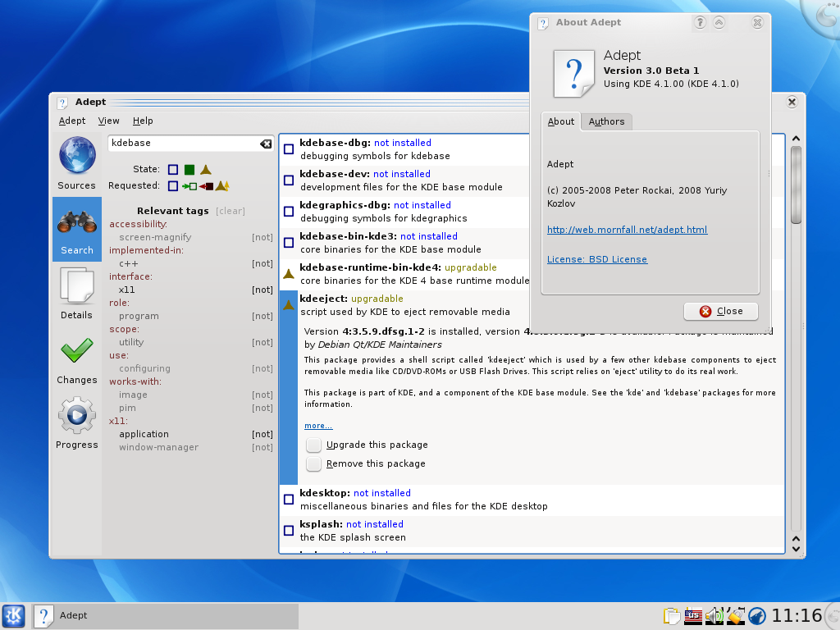Click the bottom scroll-down arrow of package list
Viewport: 840px width, 630px height.
click(x=796, y=549)
